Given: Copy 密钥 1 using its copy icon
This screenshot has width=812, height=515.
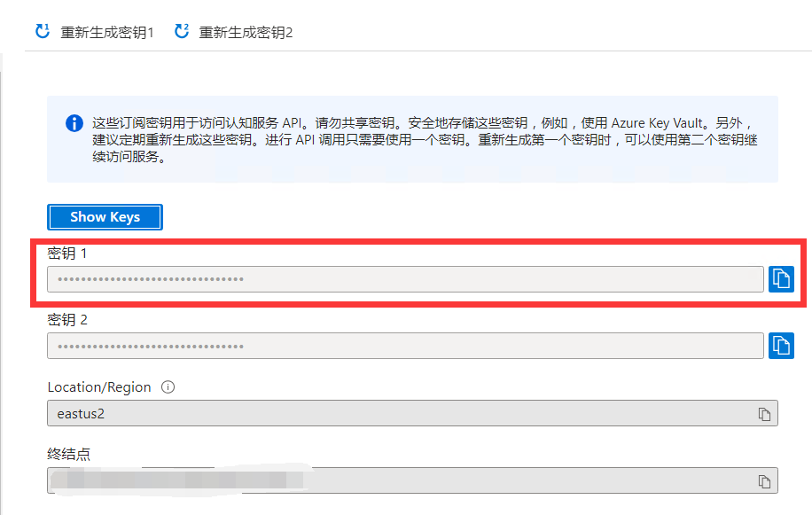Looking at the screenshot, I should coord(781,278).
